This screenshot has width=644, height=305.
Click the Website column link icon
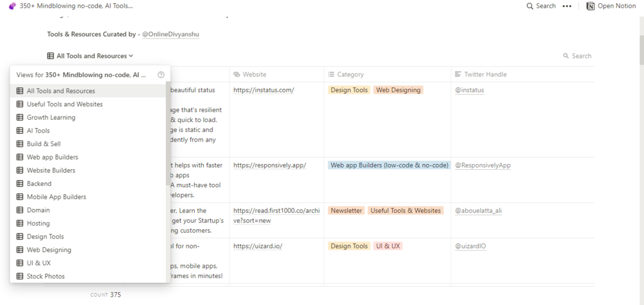[236, 75]
